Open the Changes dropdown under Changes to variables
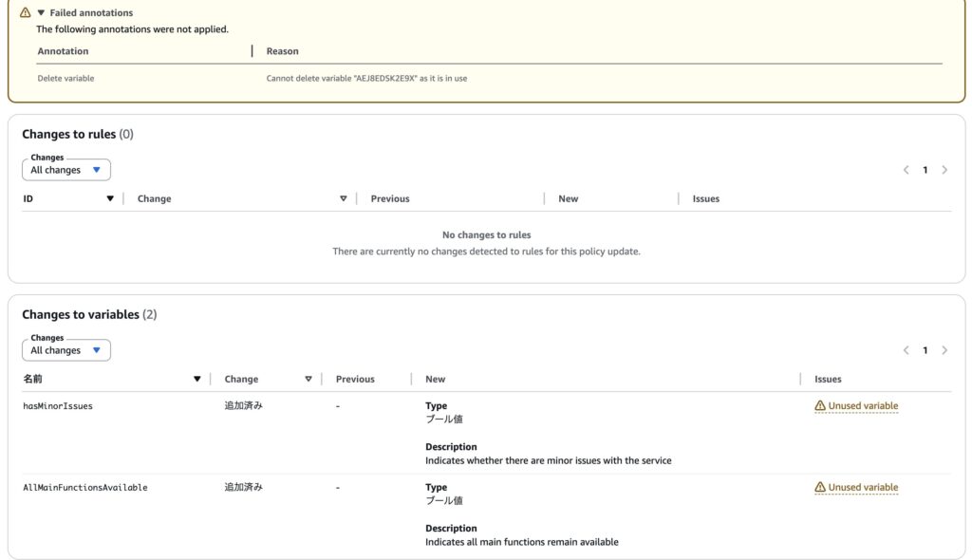 (66, 350)
